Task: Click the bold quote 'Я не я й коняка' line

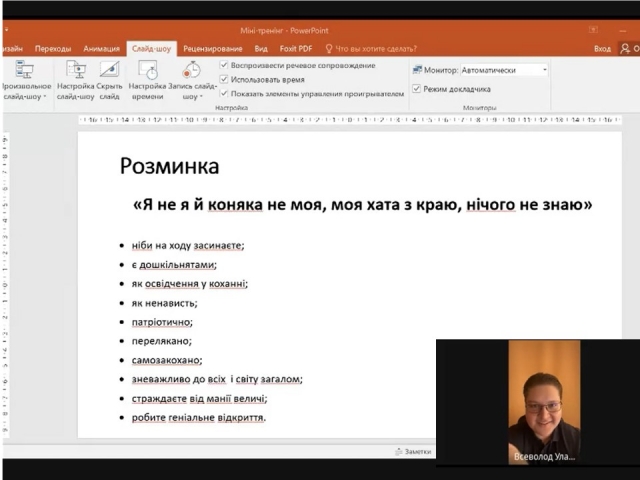Action: click(x=363, y=204)
